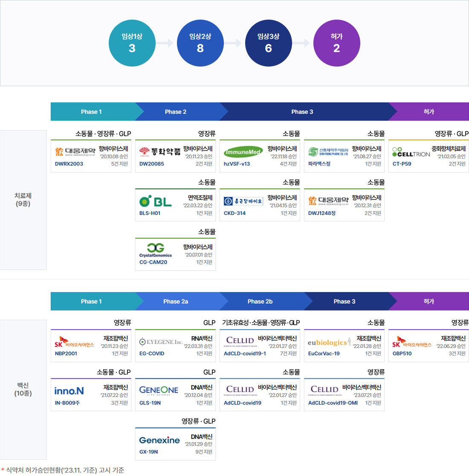
Task: Click the 임상1상 circle showing 3
Action: pyautogui.click(x=132, y=43)
